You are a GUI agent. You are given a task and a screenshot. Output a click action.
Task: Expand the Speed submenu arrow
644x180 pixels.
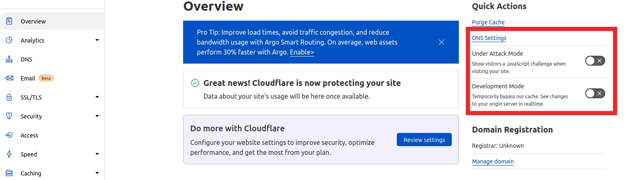(x=97, y=154)
